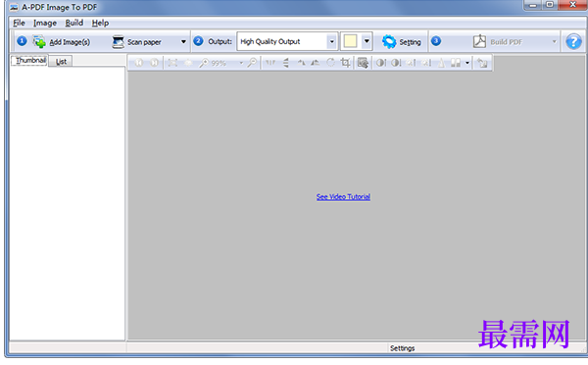
Task: Click the undo changes icon in the image toolbar
Action: pyautogui.click(x=482, y=63)
